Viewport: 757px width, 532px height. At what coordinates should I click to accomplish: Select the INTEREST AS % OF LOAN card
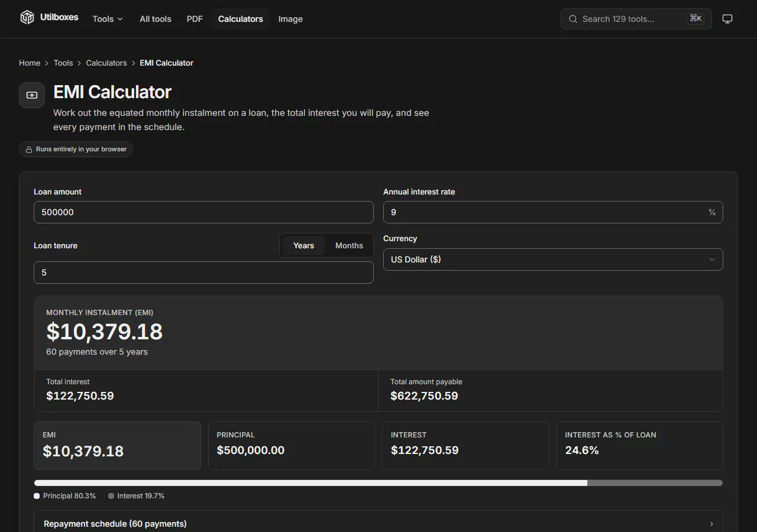(x=640, y=446)
